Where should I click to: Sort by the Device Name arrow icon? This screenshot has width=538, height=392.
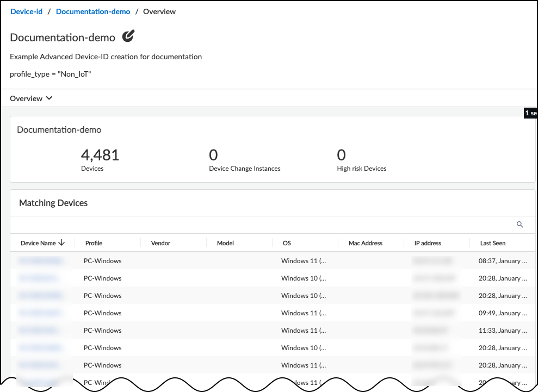tap(61, 243)
